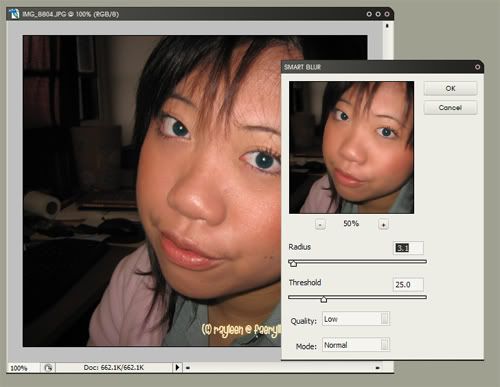Open the status bar info arrow menu
The width and height of the screenshot is (500, 387).
click(177, 367)
